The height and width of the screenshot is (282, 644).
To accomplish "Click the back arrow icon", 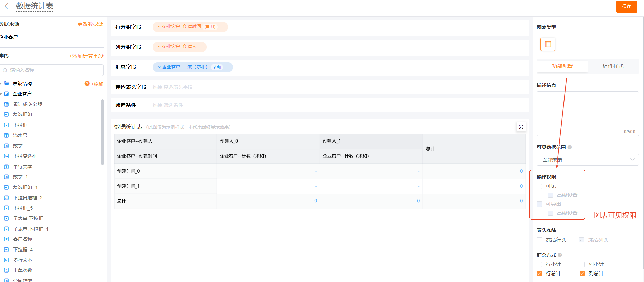I will pyautogui.click(x=6, y=6).
